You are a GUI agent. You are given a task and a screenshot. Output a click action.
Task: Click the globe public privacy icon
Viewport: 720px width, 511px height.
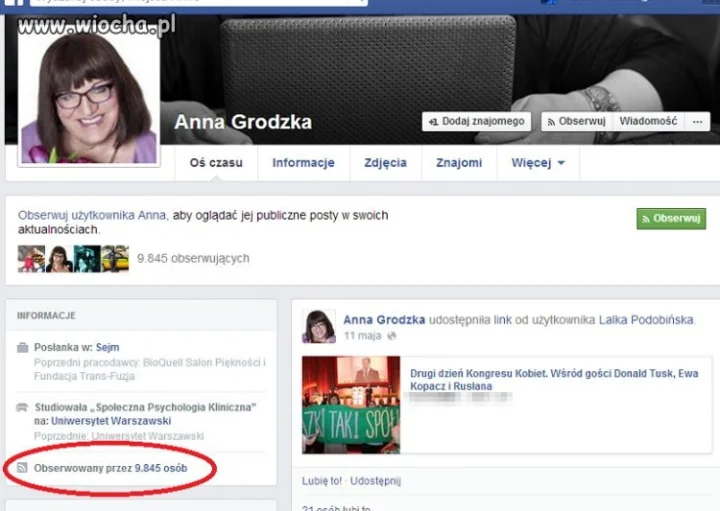point(392,336)
